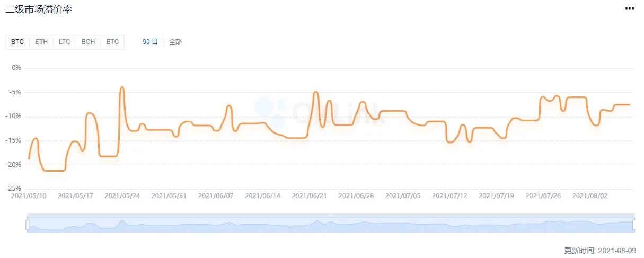
Task: Click the top center grip of range slider
Action: click(330, 215)
